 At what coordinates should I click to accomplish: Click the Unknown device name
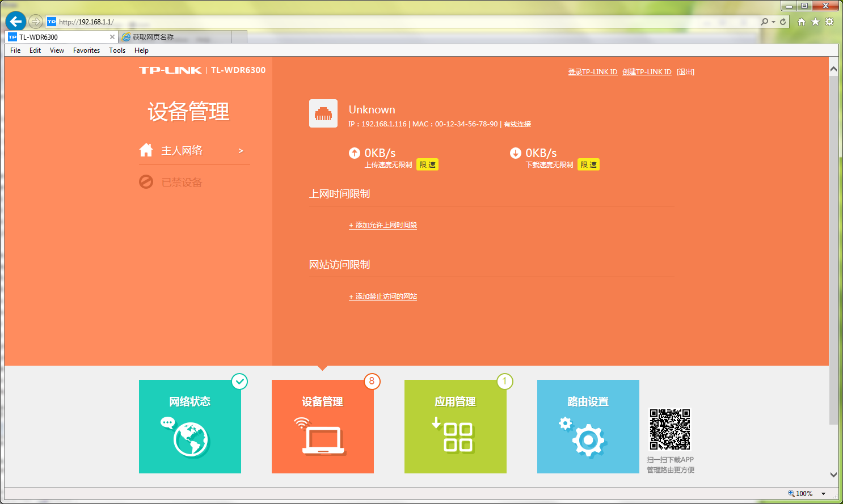[x=372, y=109]
